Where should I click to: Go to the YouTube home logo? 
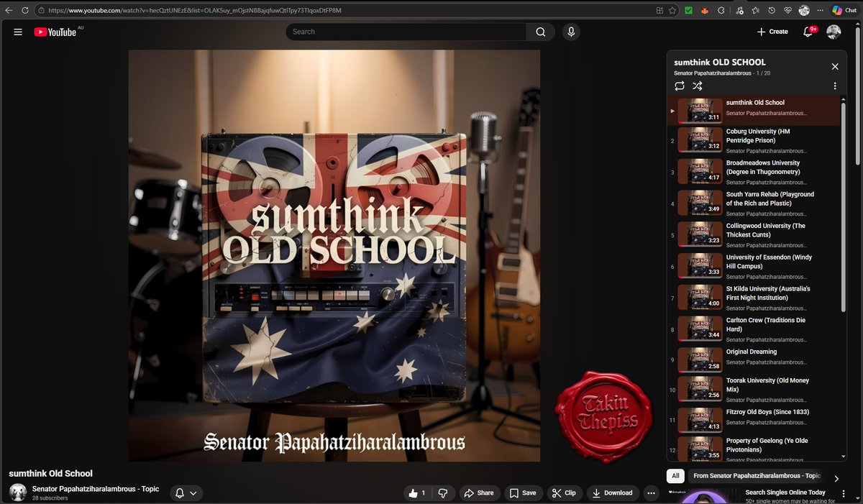point(55,32)
